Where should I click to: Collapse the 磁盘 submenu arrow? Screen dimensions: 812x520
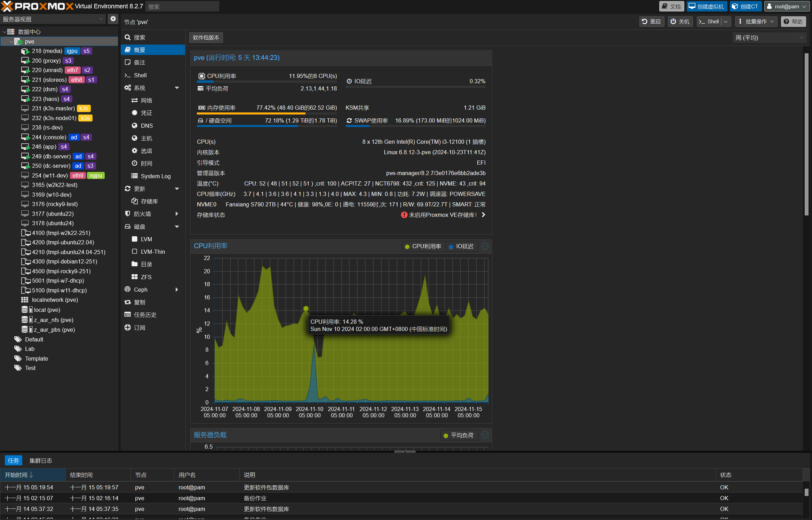[x=177, y=227]
